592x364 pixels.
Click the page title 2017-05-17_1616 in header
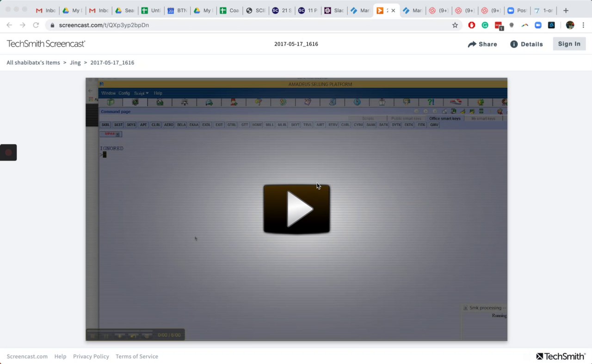pos(296,44)
